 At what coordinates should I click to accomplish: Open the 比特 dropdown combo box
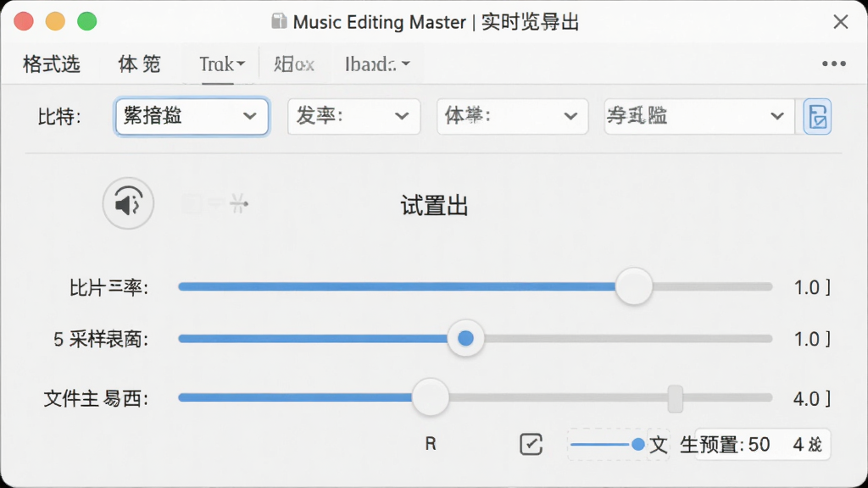point(192,116)
